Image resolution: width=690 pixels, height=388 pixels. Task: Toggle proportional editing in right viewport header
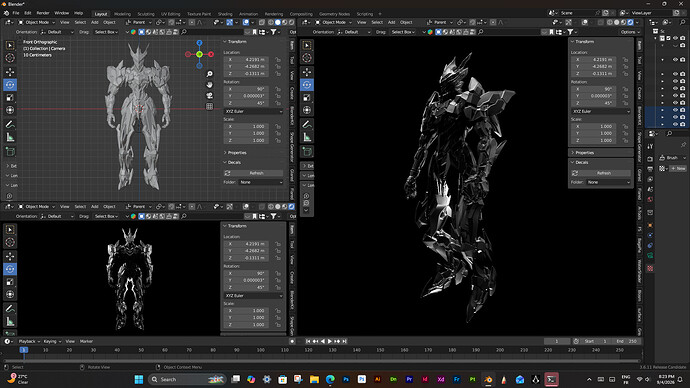[x=493, y=22]
